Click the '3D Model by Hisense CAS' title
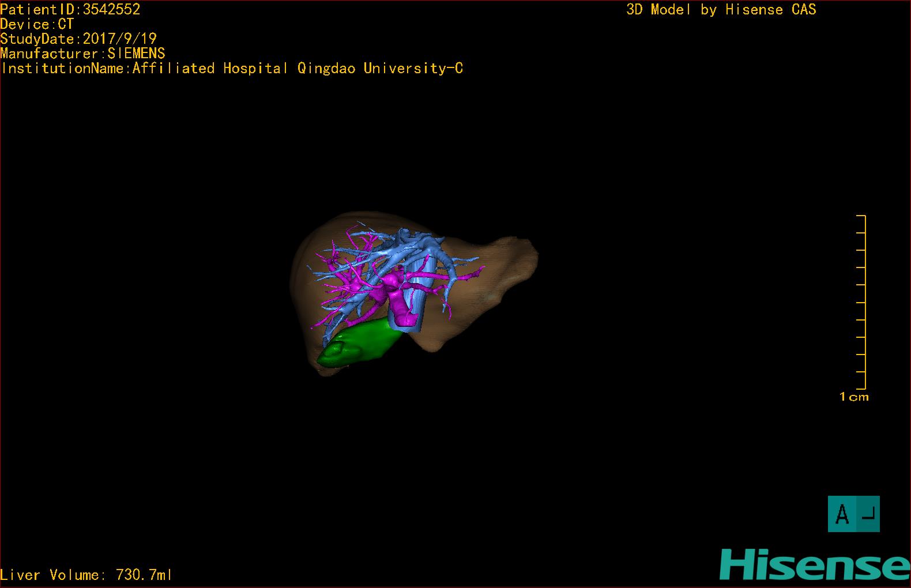This screenshot has width=911, height=588. coord(721,9)
